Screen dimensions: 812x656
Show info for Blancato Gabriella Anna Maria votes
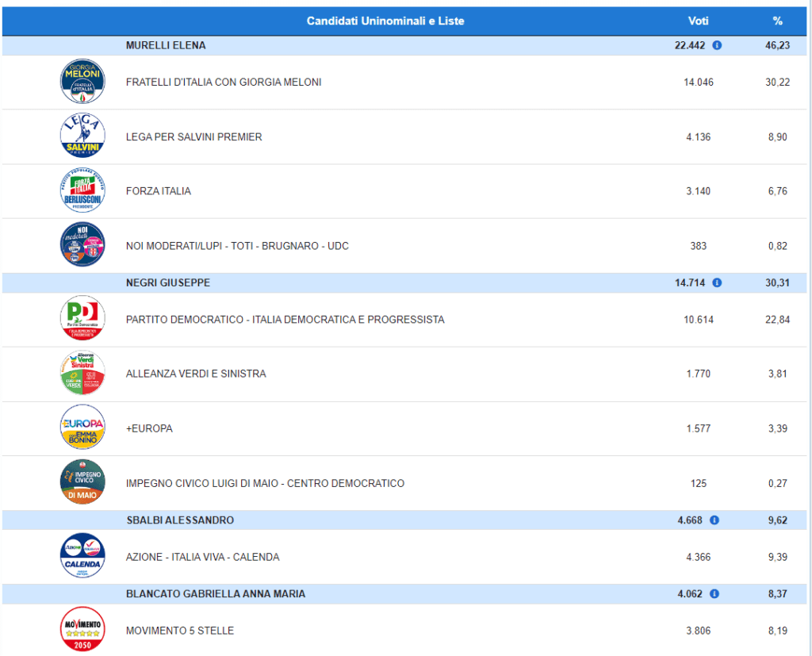tap(714, 594)
